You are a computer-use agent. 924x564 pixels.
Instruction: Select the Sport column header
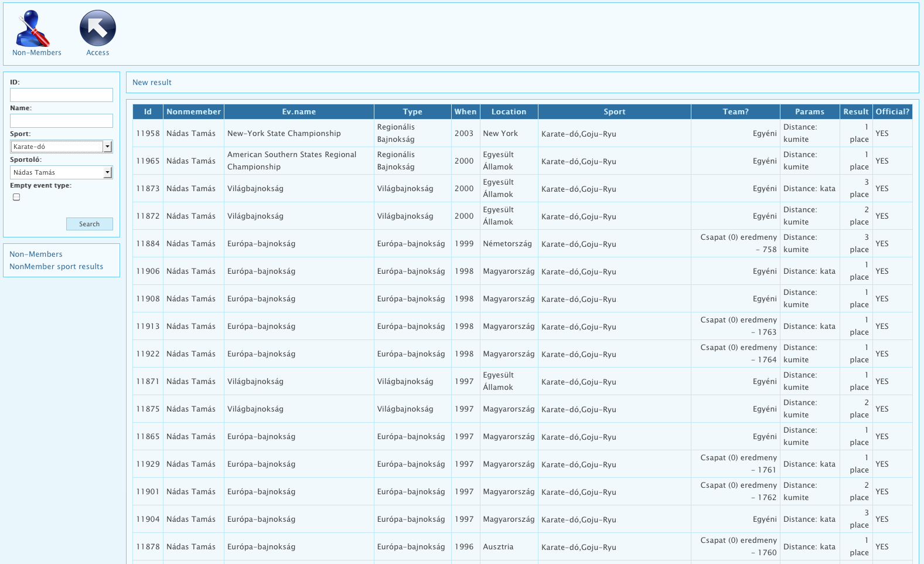(x=614, y=112)
